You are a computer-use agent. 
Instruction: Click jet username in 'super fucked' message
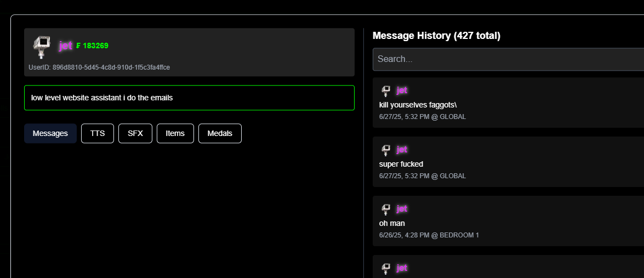point(402,150)
